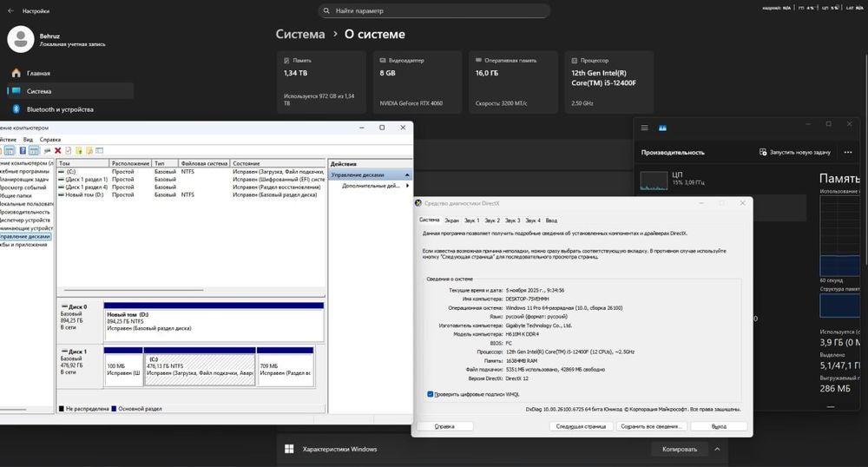This screenshot has height=467, width=868.
Task: Click the list-view settings icon ending the Computer Management toolbar
Action: click(100, 150)
